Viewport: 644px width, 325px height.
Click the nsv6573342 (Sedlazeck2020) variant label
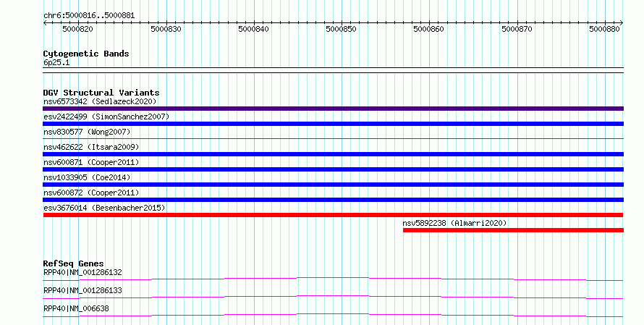pos(100,101)
